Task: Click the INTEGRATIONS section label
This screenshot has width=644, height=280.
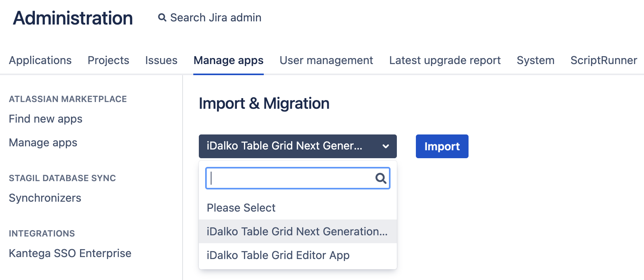Action: [42, 233]
